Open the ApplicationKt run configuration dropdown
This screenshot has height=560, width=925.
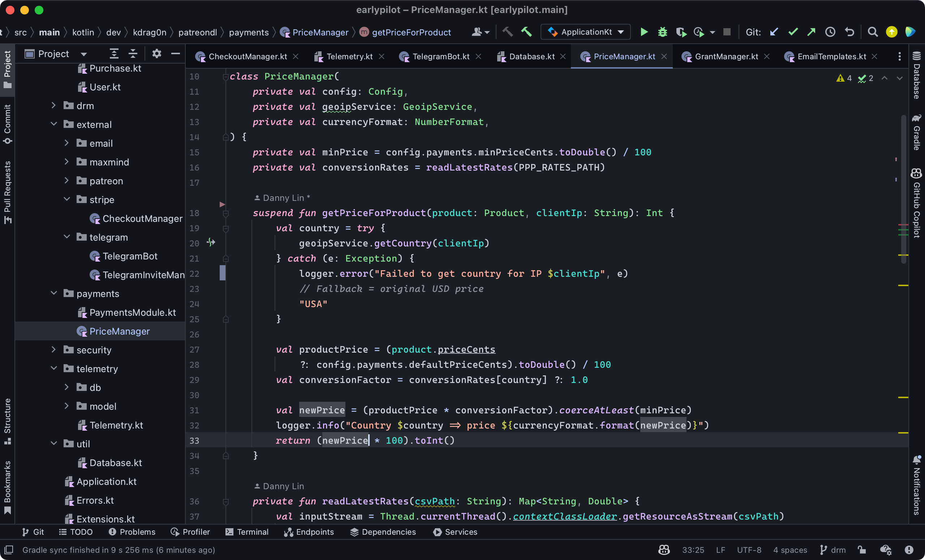pos(586,32)
